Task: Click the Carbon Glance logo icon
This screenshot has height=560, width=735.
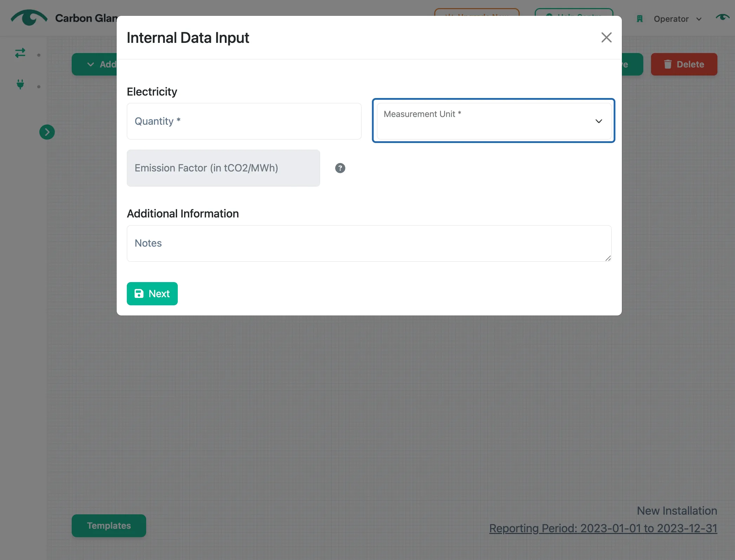Action: pos(29,18)
